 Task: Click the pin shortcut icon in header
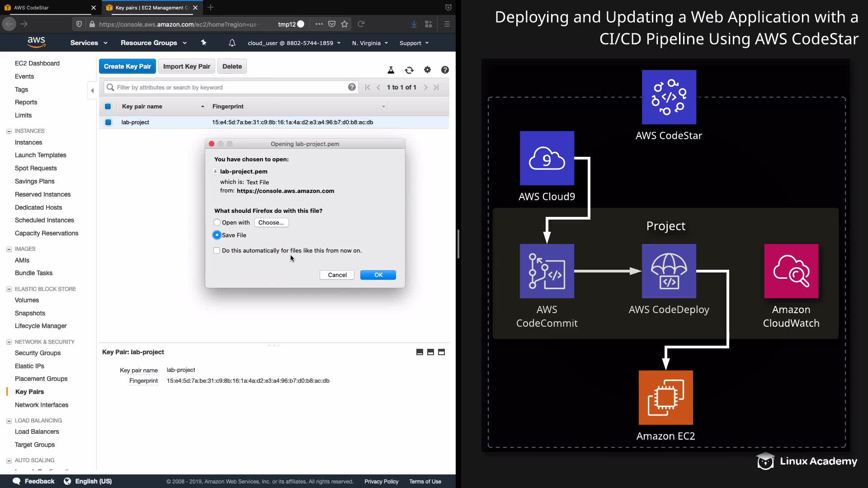[203, 42]
